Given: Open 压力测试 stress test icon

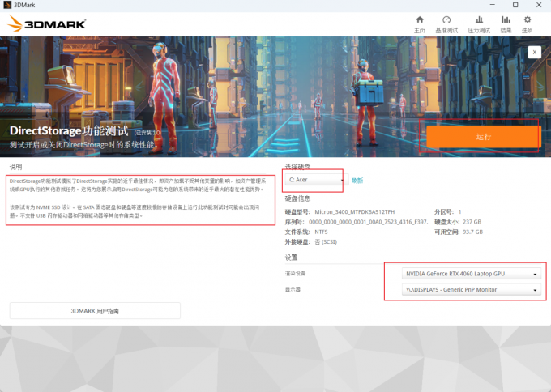Looking at the screenshot, I should click(479, 19).
